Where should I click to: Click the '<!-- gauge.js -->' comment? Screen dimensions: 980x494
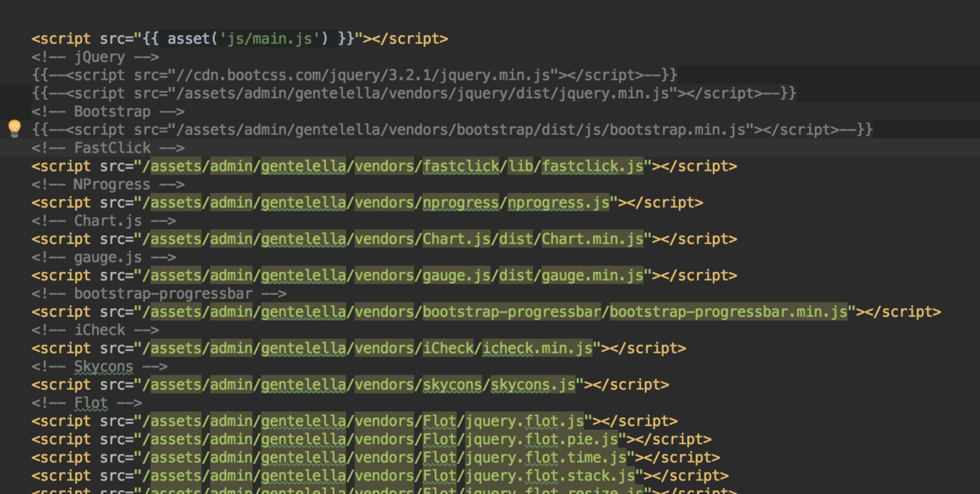(x=104, y=257)
